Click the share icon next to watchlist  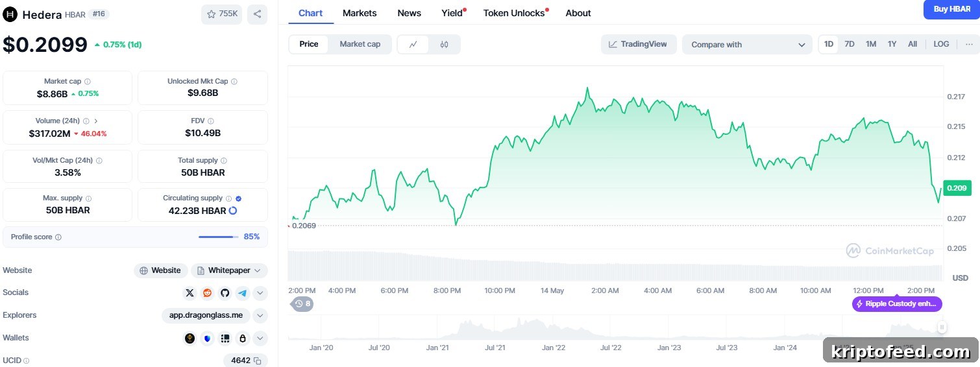click(257, 14)
